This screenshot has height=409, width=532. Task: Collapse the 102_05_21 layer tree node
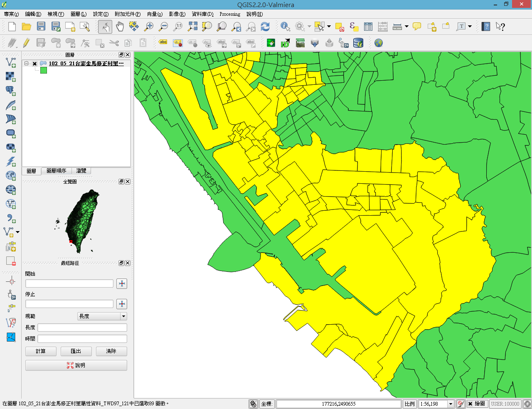[27, 64]
